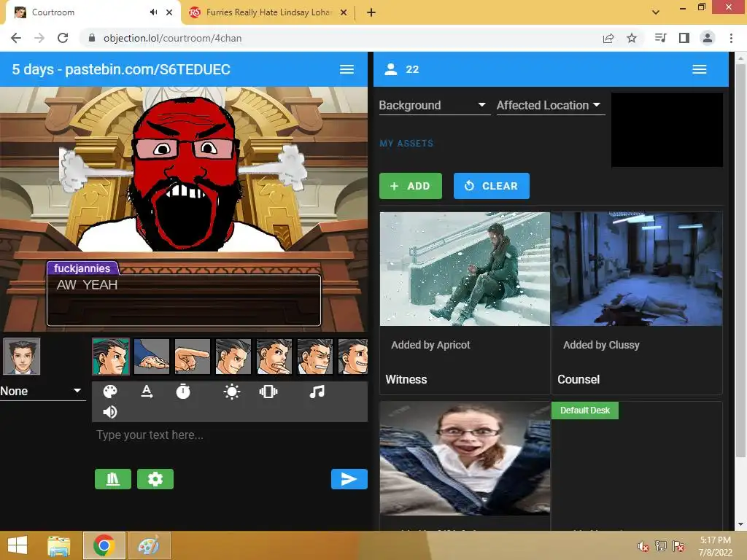This screenshot has height=560, width=747.
Task: Open the courtroom evidence book button
Action: coord(113,479)
